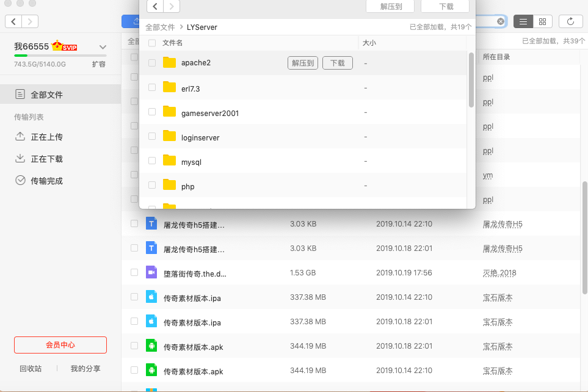
Task: Click the green Android apk file icon
Action: pos(151,346)
